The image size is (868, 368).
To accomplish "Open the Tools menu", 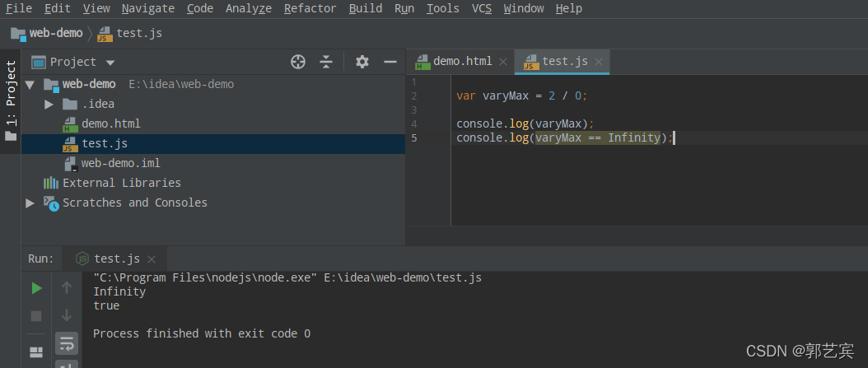I will (x=443, y=8).
